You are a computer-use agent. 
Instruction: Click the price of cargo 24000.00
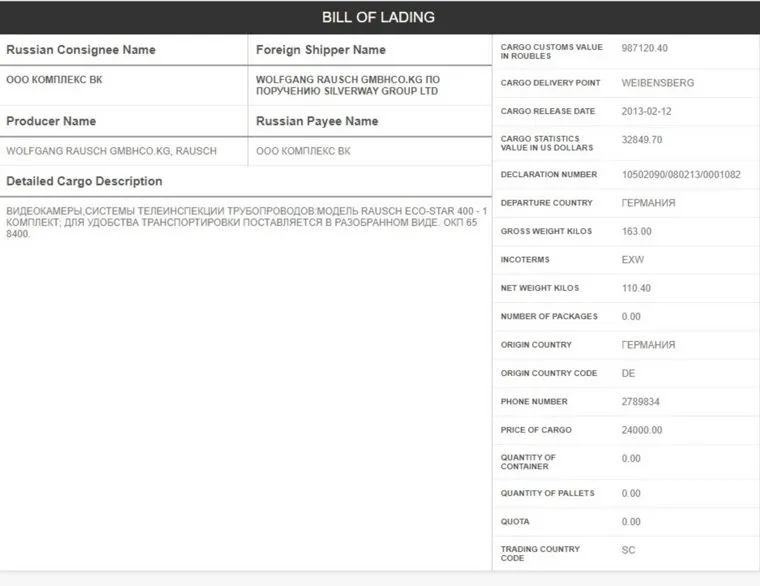[641, 430]
